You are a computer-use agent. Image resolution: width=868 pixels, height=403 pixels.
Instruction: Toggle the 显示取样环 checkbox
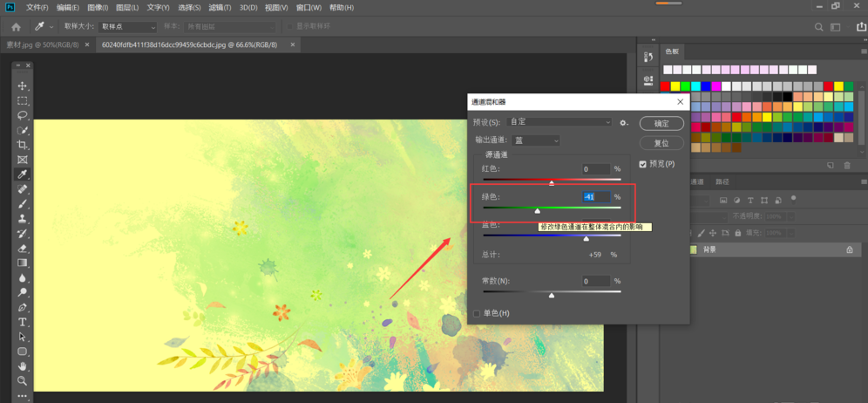pyautogui.click(x=289, y=27)
